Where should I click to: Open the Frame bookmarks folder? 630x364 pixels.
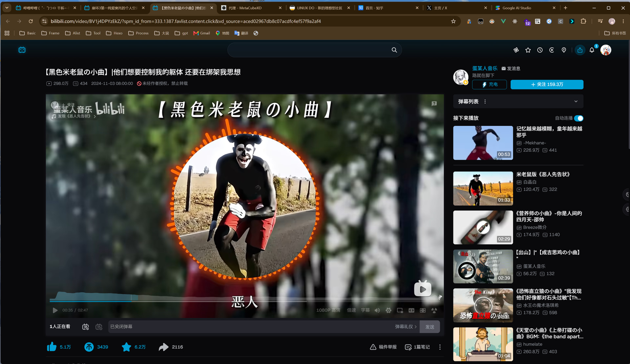pyautogui.click(x=51, y=33)
